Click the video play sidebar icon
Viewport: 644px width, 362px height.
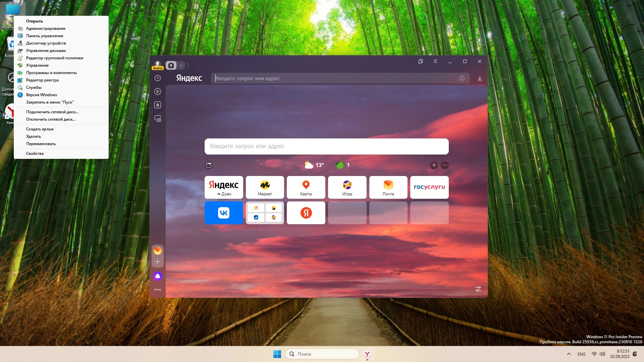[158, 92]
